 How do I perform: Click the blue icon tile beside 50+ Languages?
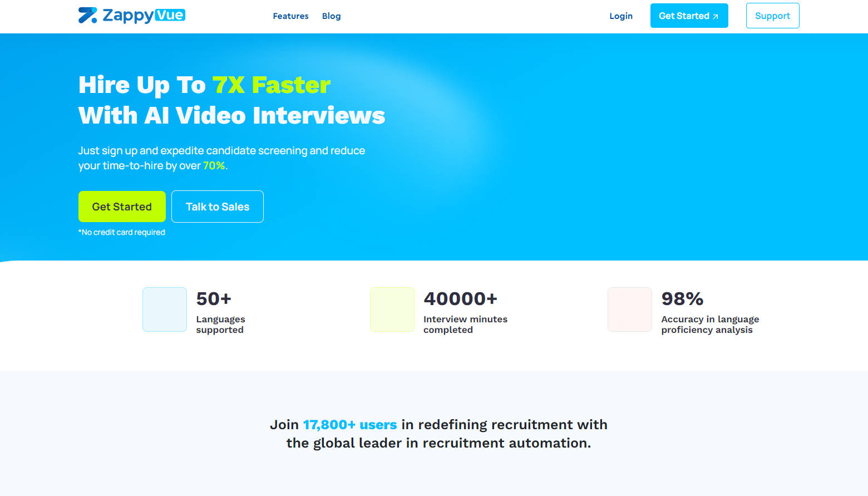click(x=165, y=310)
